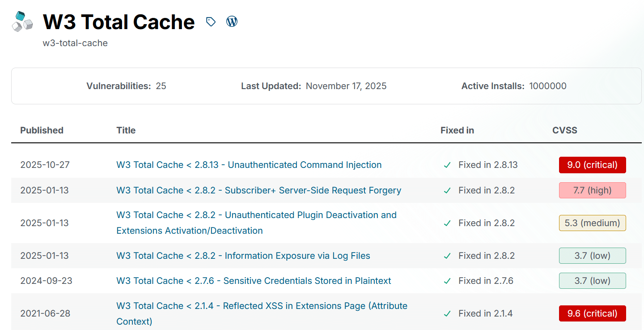Open Unauthenticated Plugin Deactivation vulnerability link

pyautogui.click(x=256, y=215)
